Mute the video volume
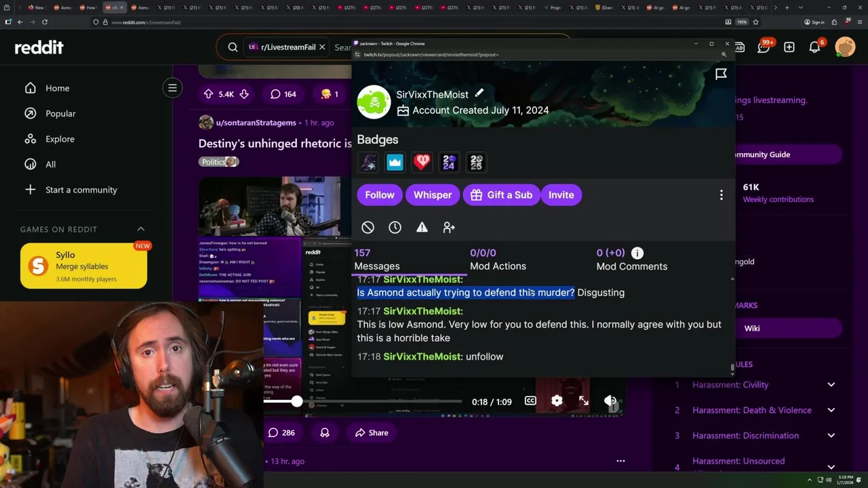 tap(610, 401)
